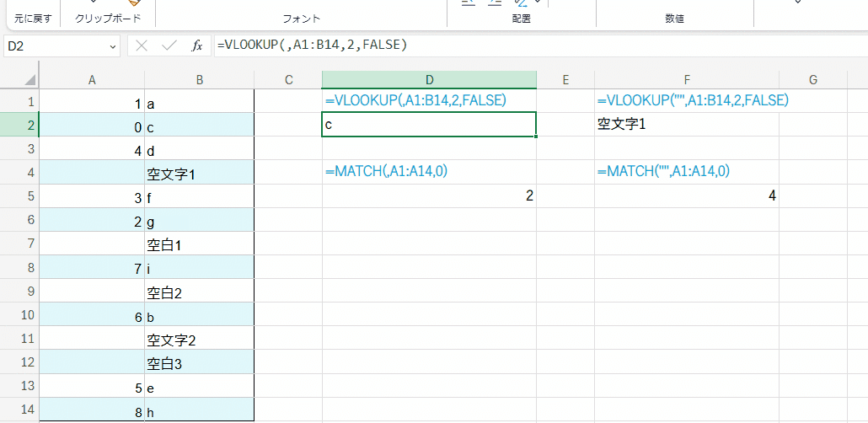Select row 9 header
The width and height of the screenshot is (868, 423).
(x=19, y=291)
